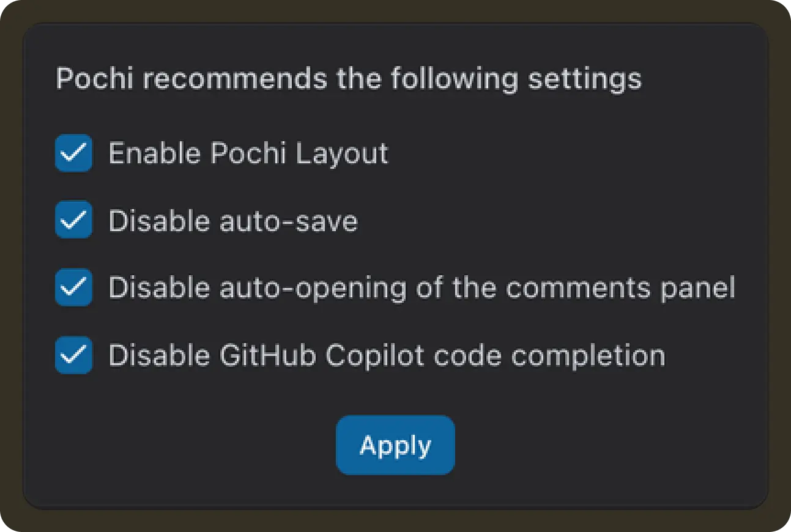791x532 pixels.
Task: Click the Apply button text label
Action: pyautogui.click(x=395, y=445)
